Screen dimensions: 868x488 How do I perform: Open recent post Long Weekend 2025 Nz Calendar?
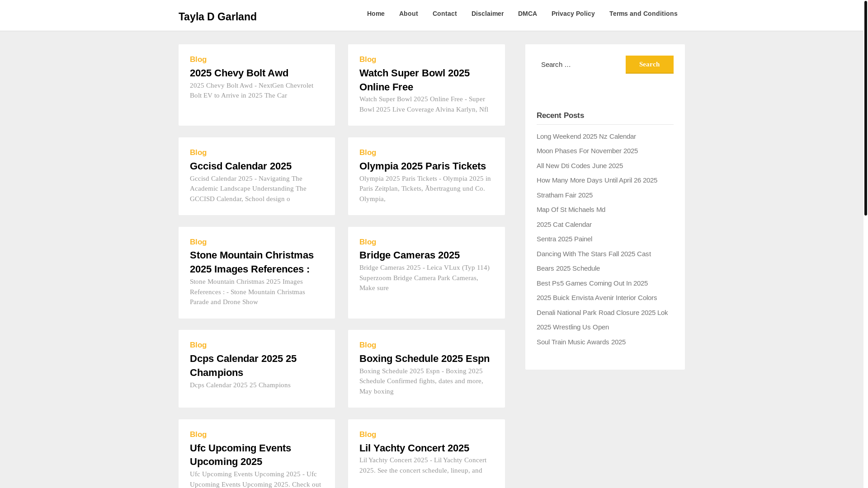[586, 136]
